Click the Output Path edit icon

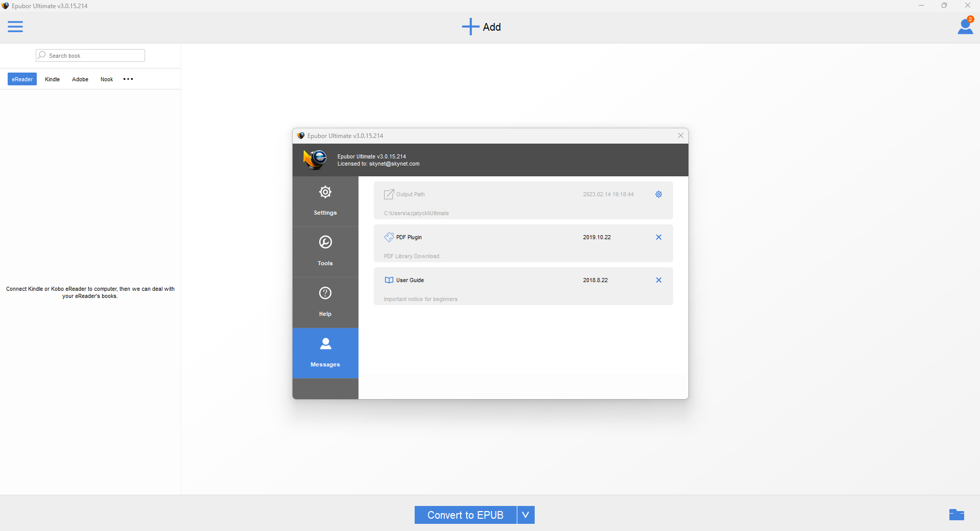[x=389, y=194]
